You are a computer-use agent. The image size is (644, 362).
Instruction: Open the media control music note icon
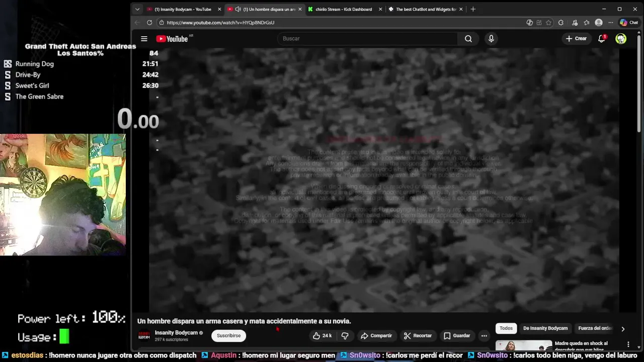(575, 23)
